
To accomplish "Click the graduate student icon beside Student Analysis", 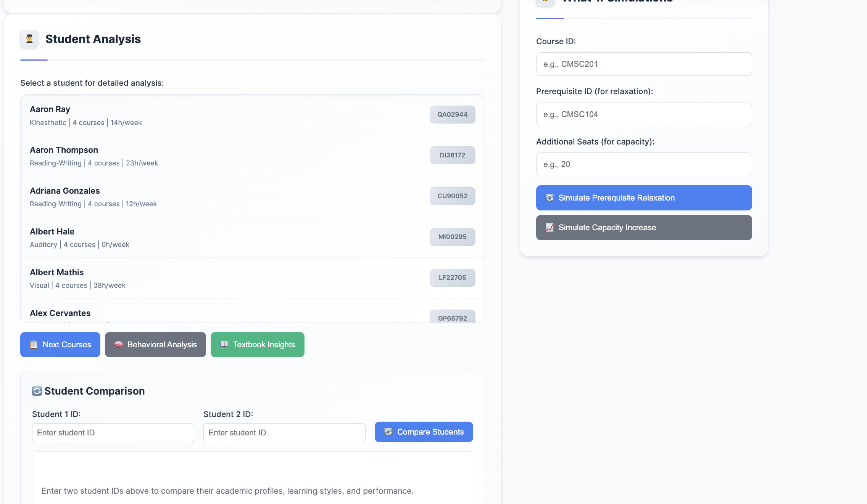I will [29, 39].
